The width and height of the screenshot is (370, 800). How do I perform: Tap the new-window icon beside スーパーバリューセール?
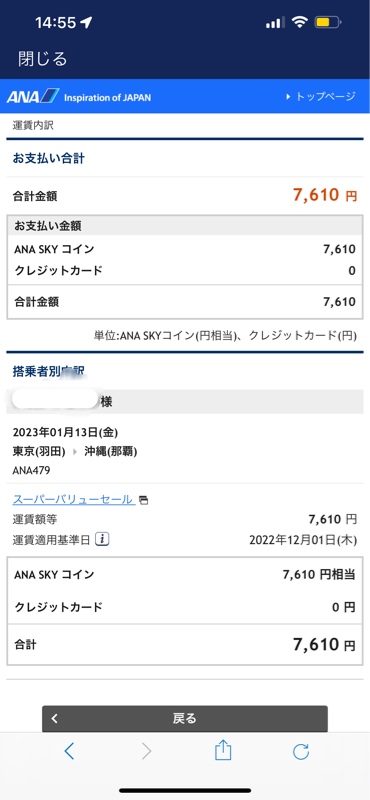144,500
